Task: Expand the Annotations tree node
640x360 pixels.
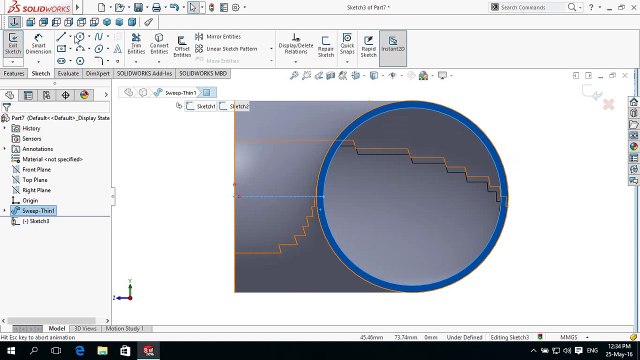Action: click(5, 149)
